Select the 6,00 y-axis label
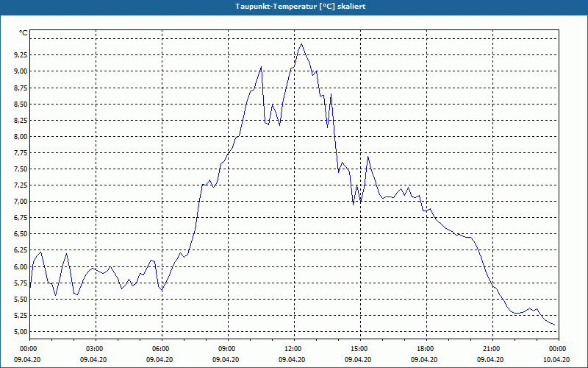Viewport: 588px width, 368px height. [x=21, y=266]
